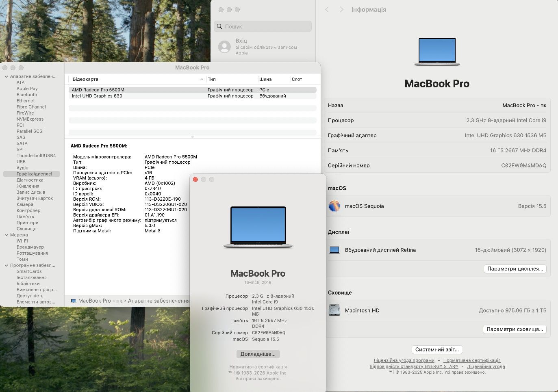Select Сховище in the System Report sidebar
Image resolution: width=558 pixels, height=392 pixels.
click(x=26, y=229)
